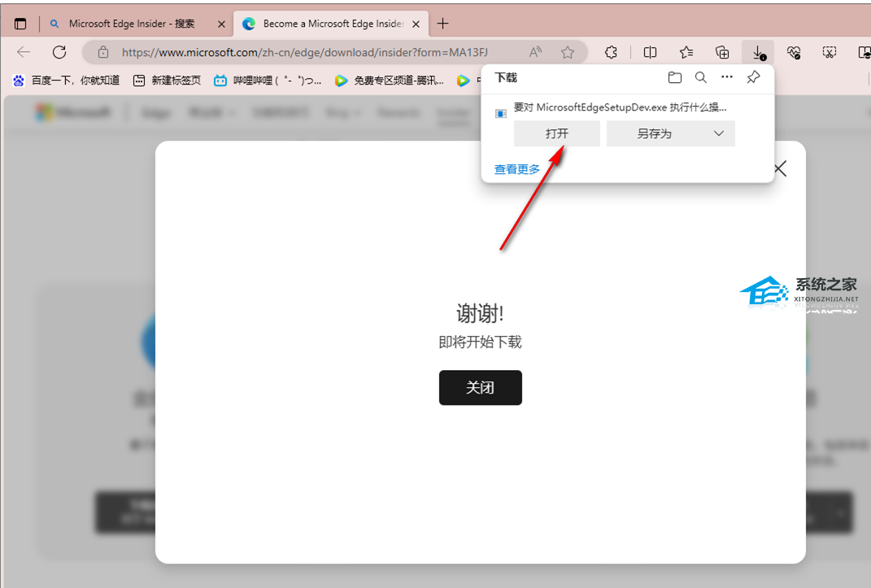Image resolution: width=871 pixels, height=588 pixels.
Task: Pin the downloads panel
Action: [753, 77]
